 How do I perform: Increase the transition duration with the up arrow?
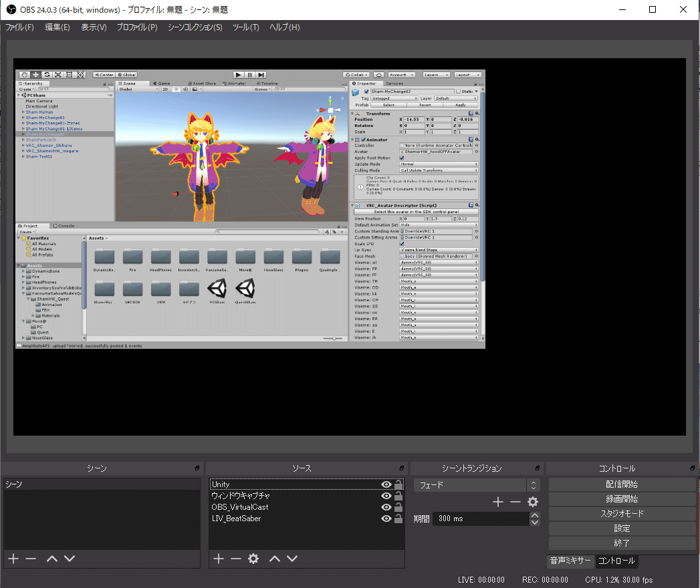click(534, 515)
